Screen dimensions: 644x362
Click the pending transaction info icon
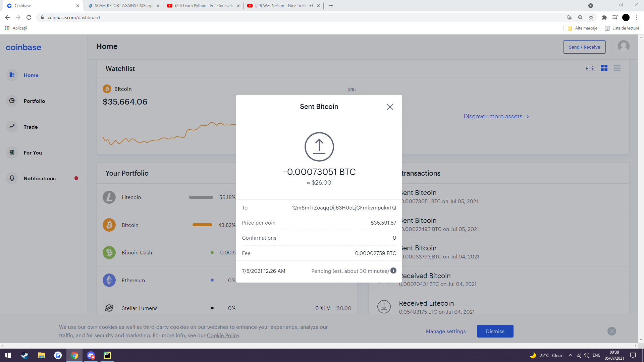point(393,270)
